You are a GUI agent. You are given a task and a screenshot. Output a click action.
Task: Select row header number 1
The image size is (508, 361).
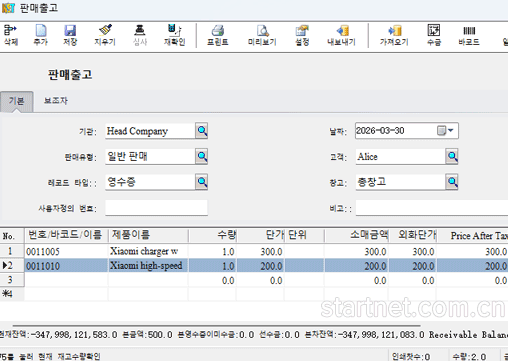pyautogui.click(x=12, y=251)
